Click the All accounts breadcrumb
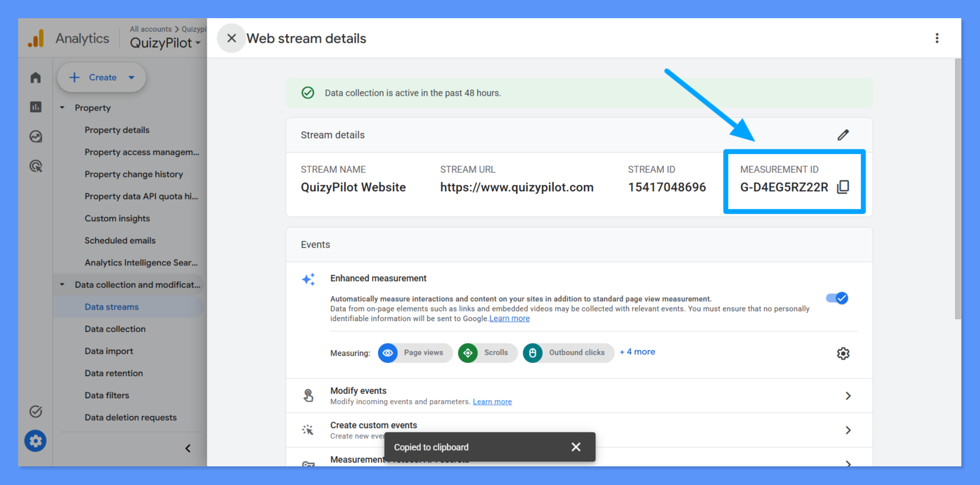 click(x=151, y=29)
